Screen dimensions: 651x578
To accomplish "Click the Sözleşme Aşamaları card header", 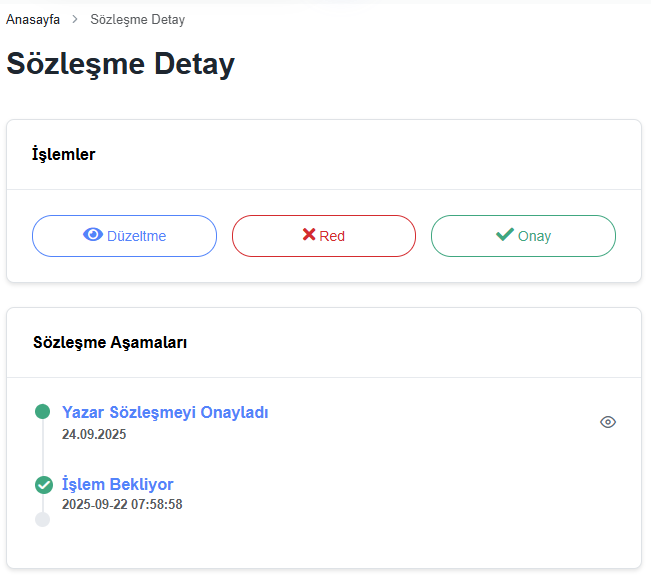I will coord(110,342).
